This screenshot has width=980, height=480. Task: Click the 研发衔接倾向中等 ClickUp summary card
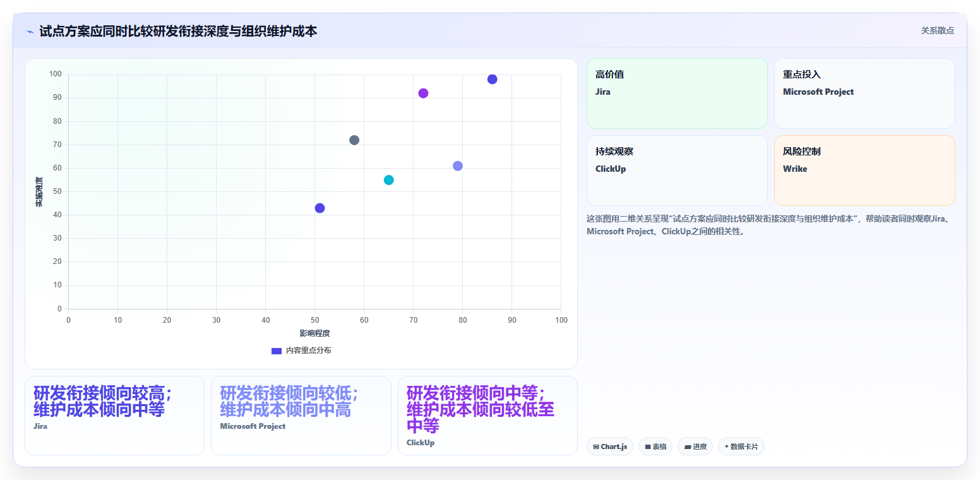(x=487, y=416)
